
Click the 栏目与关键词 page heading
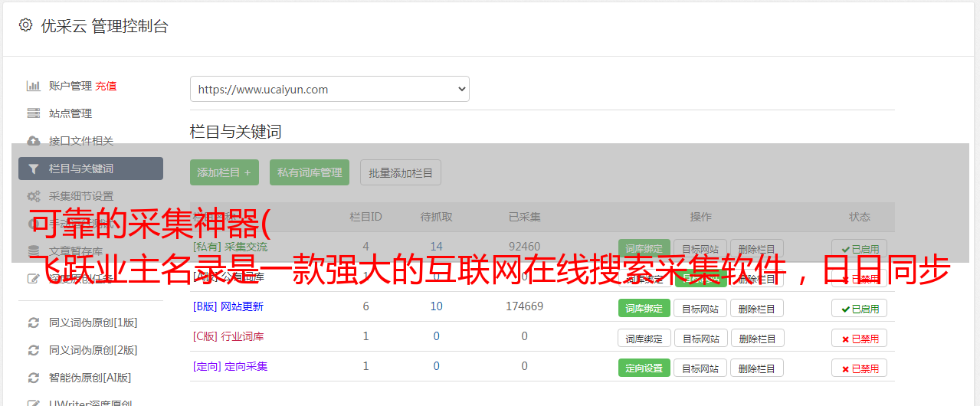(x=236, y=132)
